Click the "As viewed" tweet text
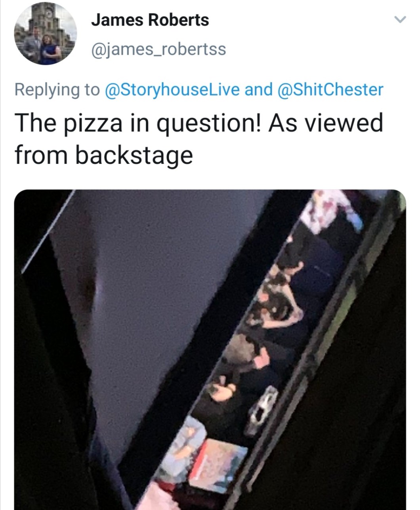 point(326,123)
